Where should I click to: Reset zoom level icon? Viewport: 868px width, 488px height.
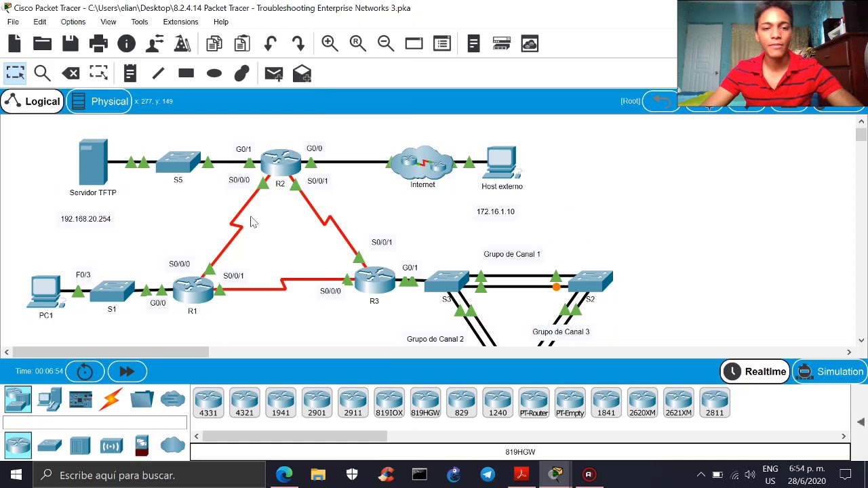[357, 44]
